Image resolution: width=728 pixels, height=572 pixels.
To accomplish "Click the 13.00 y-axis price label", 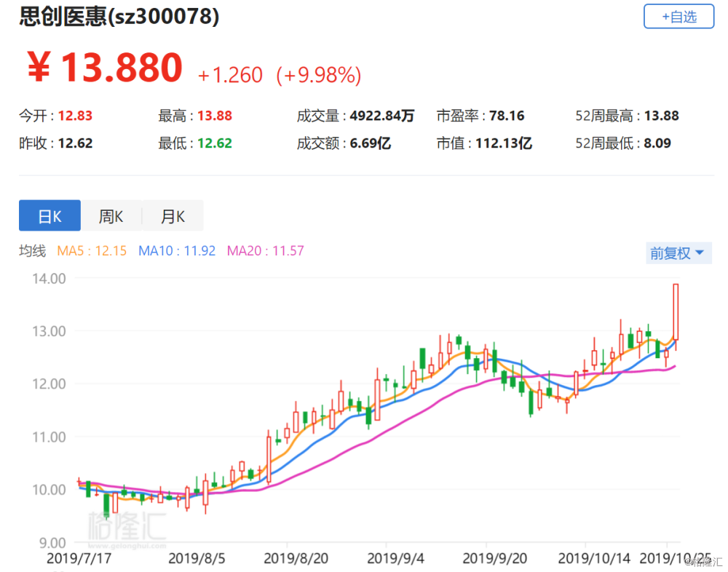I will pyautogui.click(x=49, y=331).
